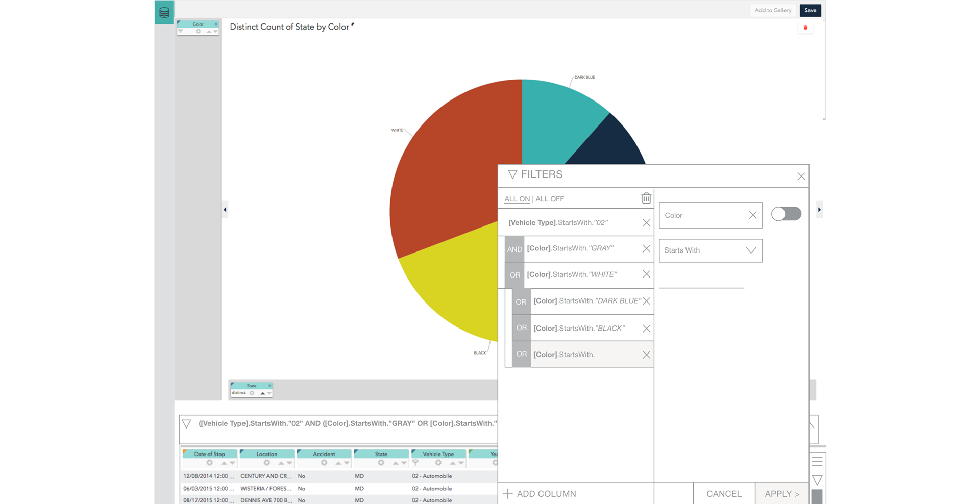Select the Color StartsWith GRAY filter row
Image resolution: width=980 pixels, height=504 pixels.
[579, 248]
